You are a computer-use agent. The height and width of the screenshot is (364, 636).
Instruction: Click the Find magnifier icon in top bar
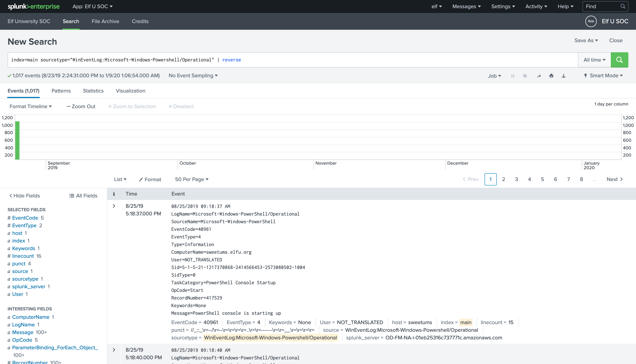(x=623, y=6)
